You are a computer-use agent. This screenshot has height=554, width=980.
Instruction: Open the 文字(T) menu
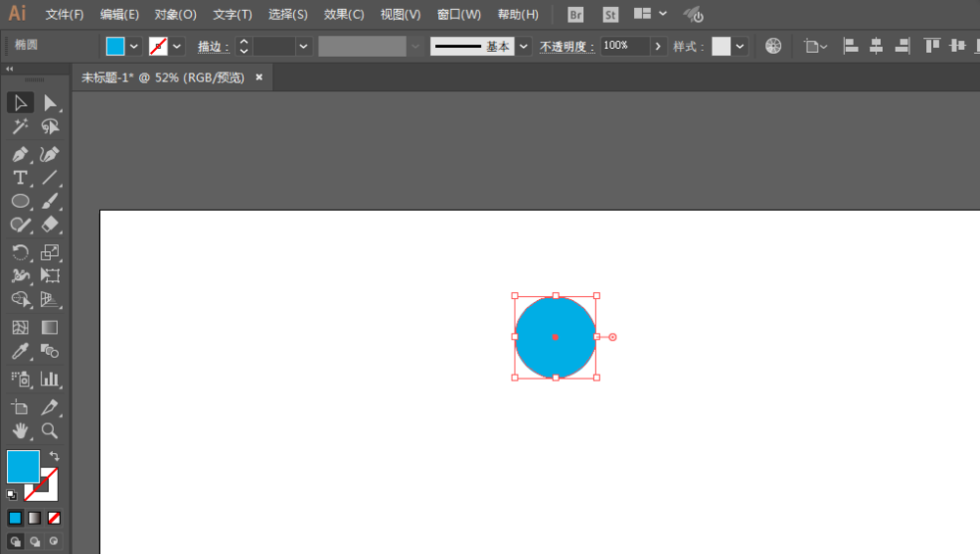click(x=232, y=15)
